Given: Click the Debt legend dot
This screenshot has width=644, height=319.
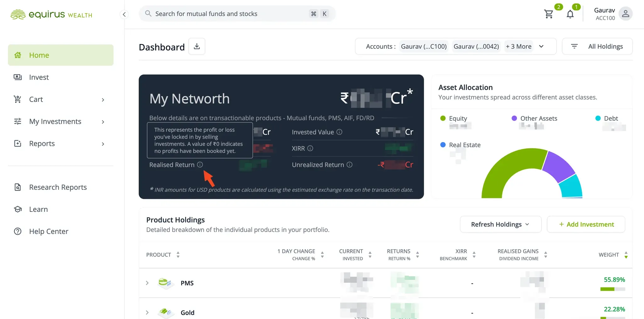Looking at the screenshot, I should click(x=598, y=118).
